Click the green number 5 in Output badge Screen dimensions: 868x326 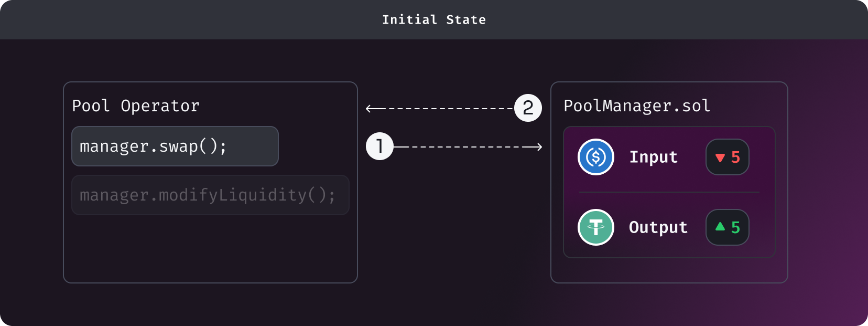(735, 227)
